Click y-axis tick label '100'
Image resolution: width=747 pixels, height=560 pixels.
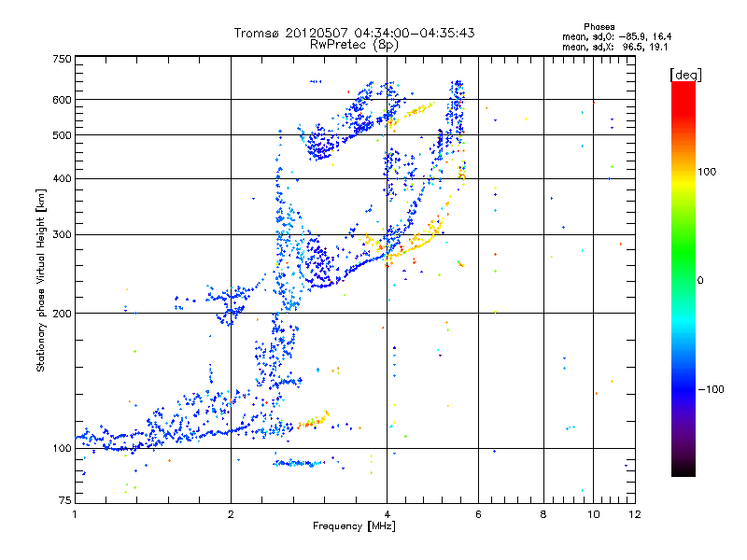[x=63, y=448]
